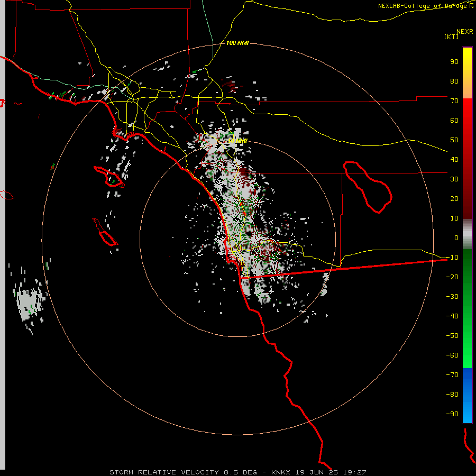The width and height of the screenshot is (476, 476).
Task: Click the -10 value on the velocity scale
Action: coord(452,258)
